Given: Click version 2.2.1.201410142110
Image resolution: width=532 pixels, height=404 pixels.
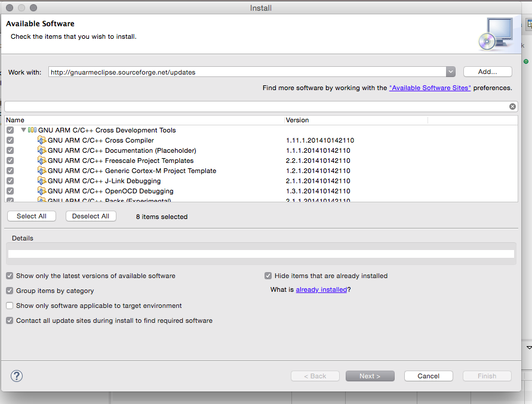Looking at the screenshot, I should 318,161.
